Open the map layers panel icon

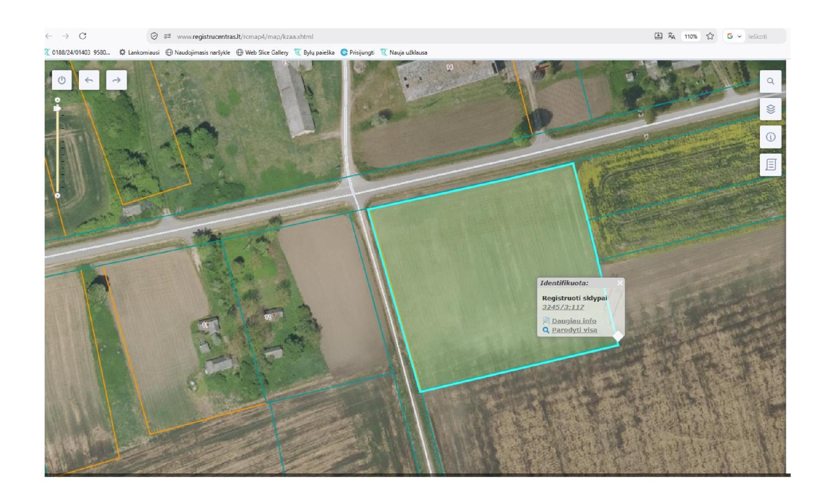[770, 109]
